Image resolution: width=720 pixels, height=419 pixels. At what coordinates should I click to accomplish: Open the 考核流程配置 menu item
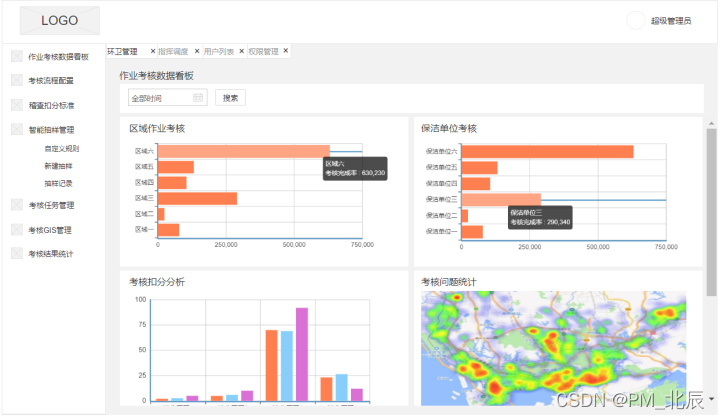click(x=51, y=80)
